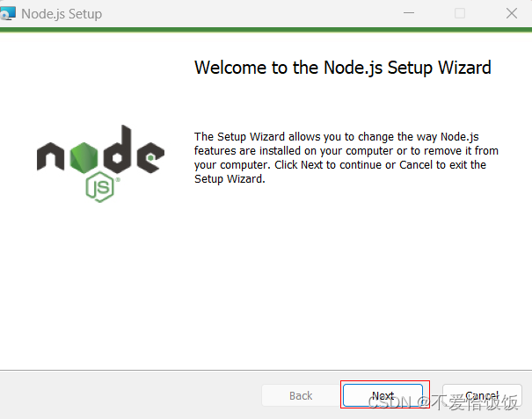Click the Node.js logo image

(x=100, y=163)
